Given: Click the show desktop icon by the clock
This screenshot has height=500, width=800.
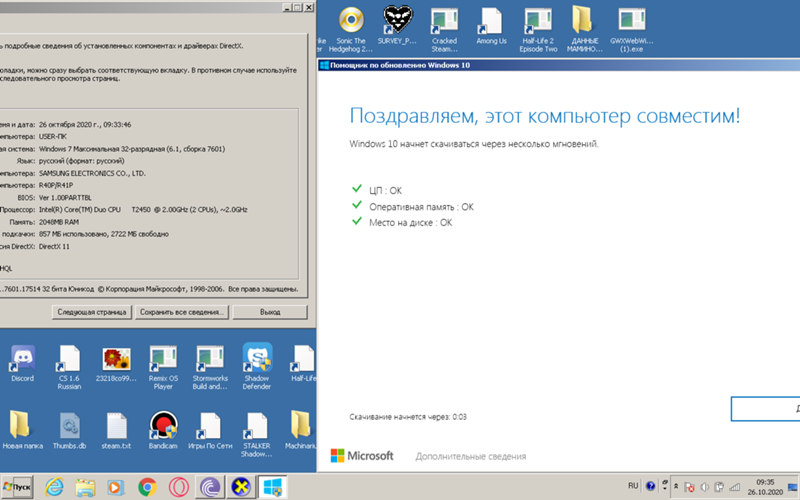Looking at the screenshot, I should (x=793, y=487).
